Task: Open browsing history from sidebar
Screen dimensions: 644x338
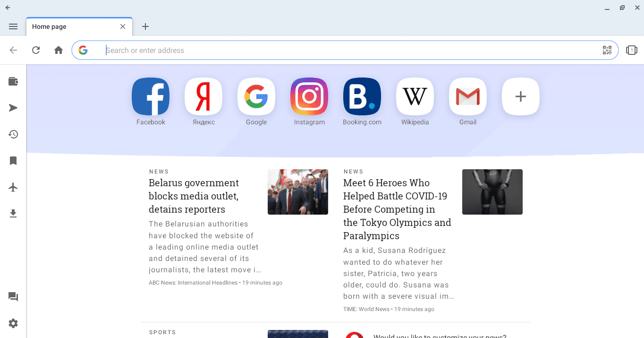Action: click(x=13, y=134)
